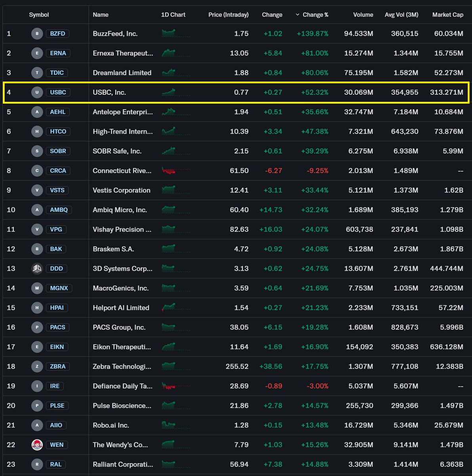Sort by the Market Cap header
Image resolution: width=472 pixels, height=476 pixels.
click(448, 15)
